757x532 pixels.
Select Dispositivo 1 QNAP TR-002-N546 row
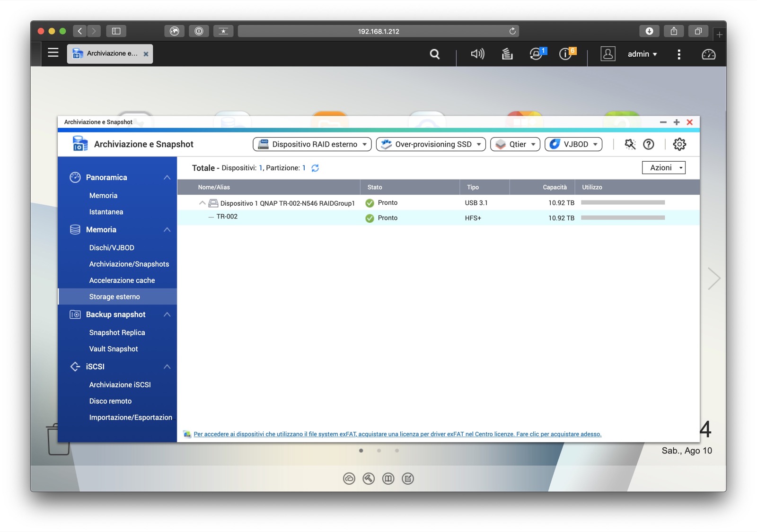click(439, 203)
